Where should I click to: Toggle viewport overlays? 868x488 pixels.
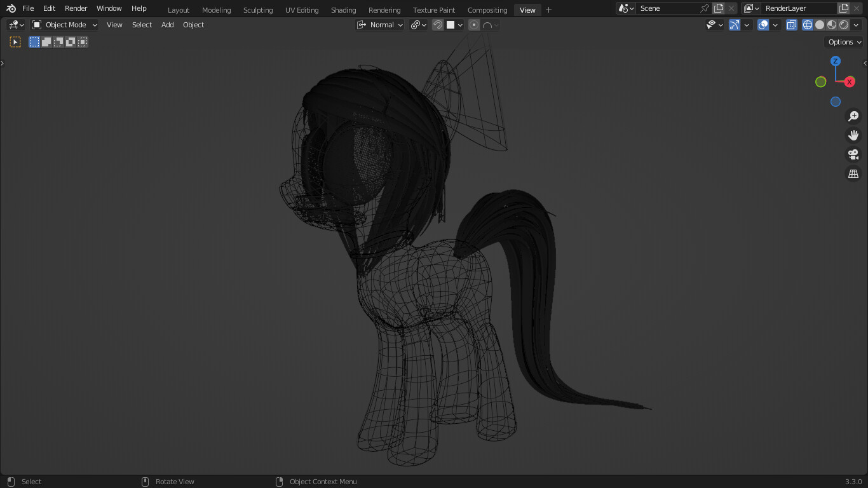(763, 25)
